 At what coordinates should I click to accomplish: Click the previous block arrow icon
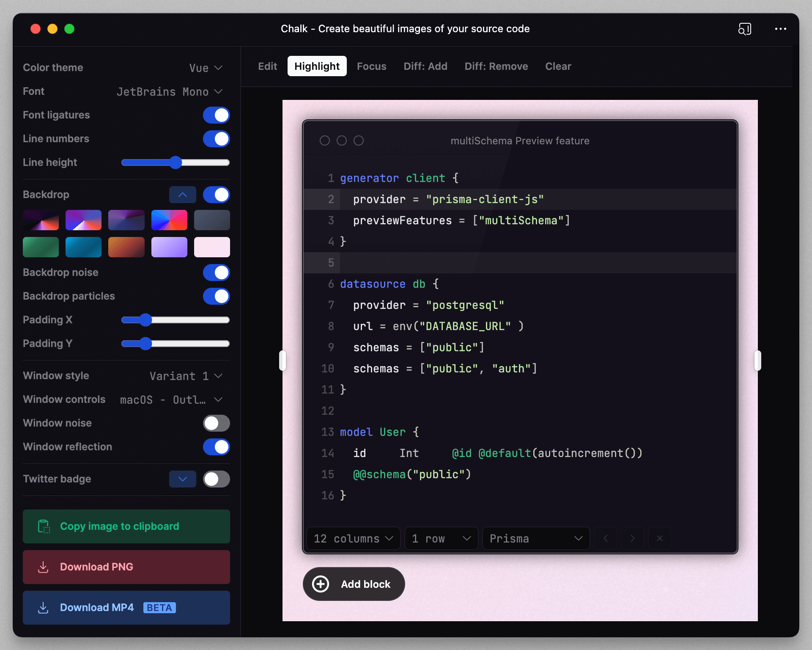tap(606, 538)
